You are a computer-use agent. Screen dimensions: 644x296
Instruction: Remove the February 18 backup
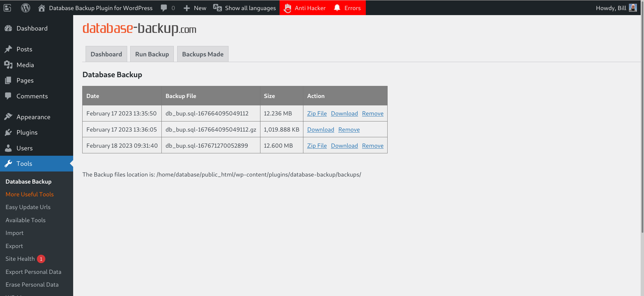[x=373, y=146]
